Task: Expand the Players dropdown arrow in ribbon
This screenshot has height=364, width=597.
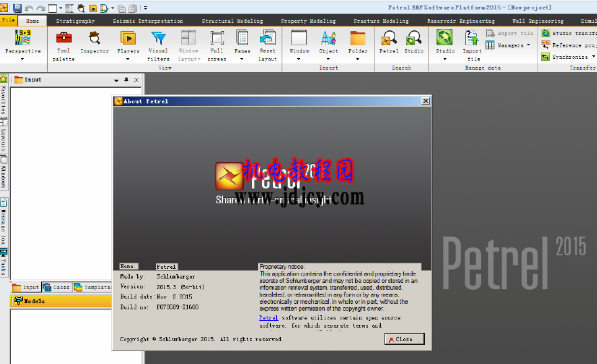Action: 128,59
